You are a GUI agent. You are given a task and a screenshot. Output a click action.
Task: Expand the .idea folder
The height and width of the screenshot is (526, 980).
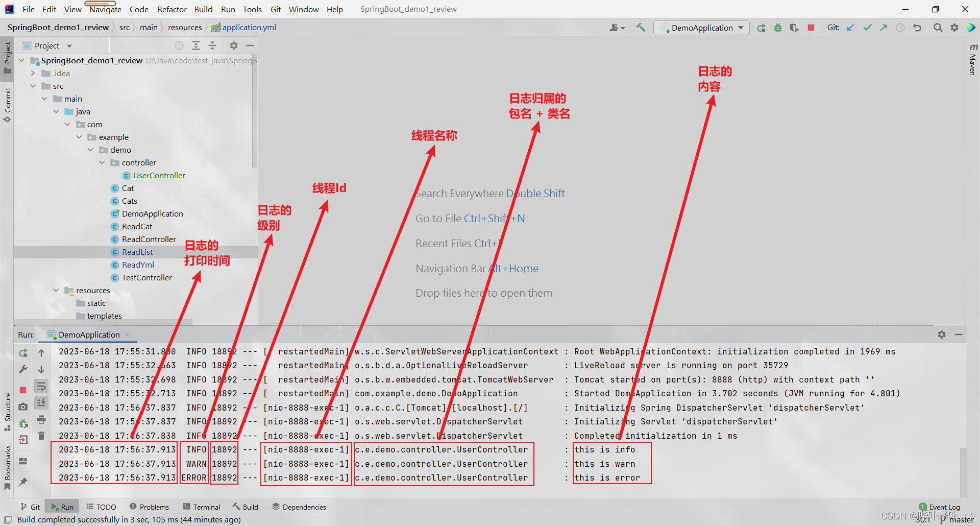tap(33, 73)
